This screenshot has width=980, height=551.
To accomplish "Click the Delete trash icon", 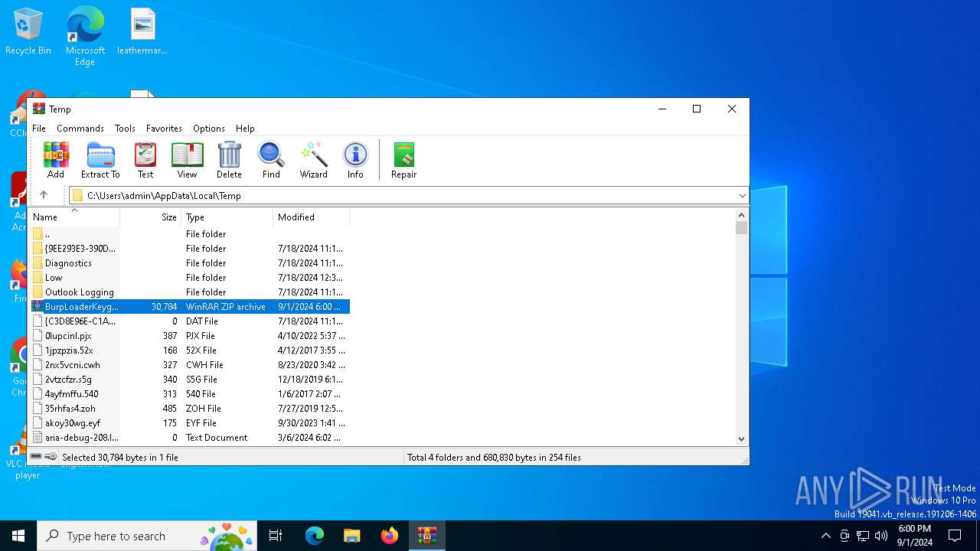I will point(229,160).
